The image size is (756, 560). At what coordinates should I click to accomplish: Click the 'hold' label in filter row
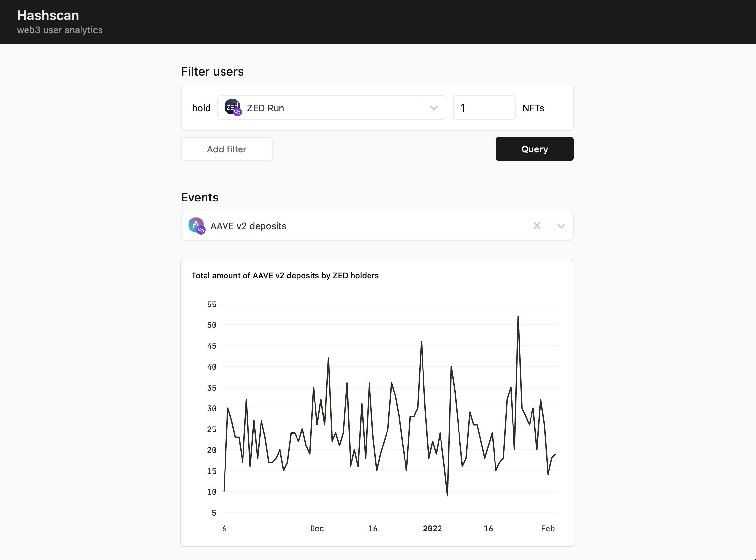pyautogui.click(x=201, y=108)
